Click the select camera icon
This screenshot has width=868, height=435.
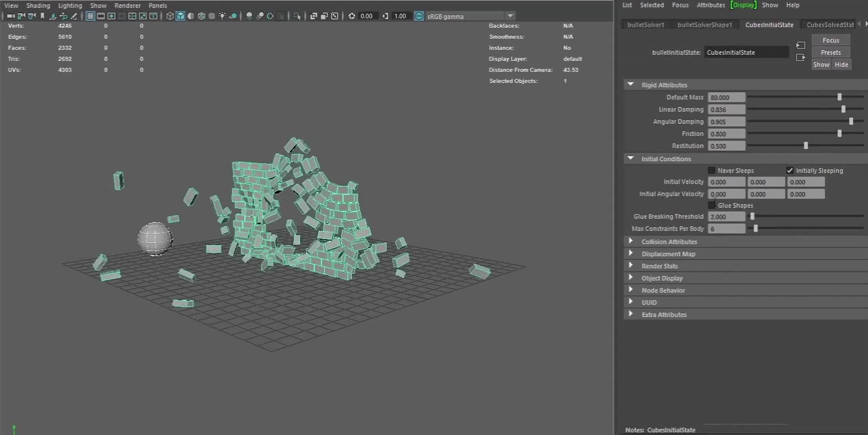[x=10, y=16]
